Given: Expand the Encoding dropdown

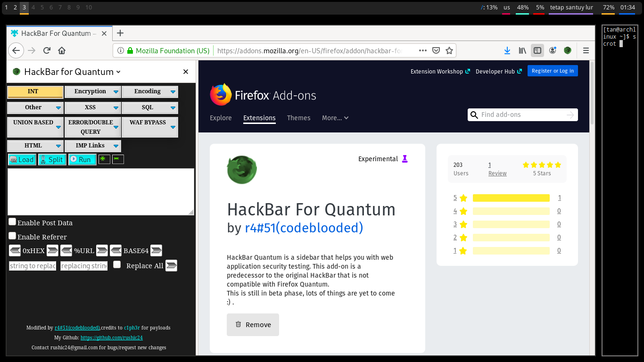Looking at the screenshot, I should (150, 92).
